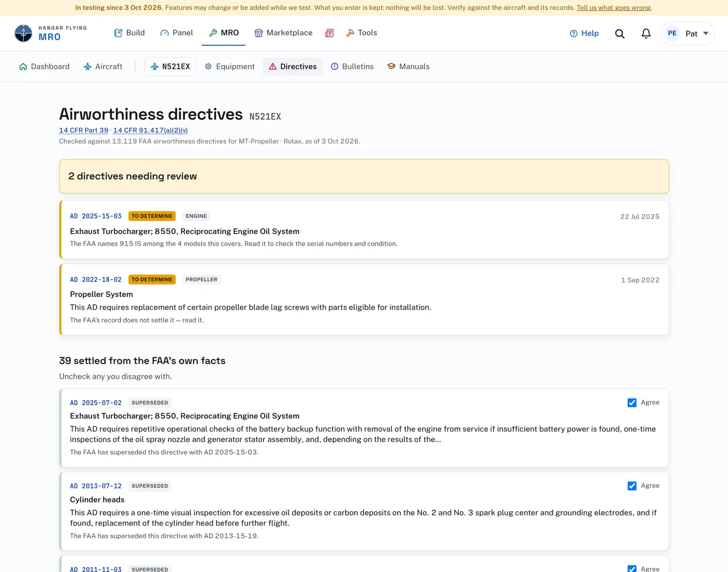Click the search magnifier icon
This screenshot has height=572, width=728.
tap(620, 33)
